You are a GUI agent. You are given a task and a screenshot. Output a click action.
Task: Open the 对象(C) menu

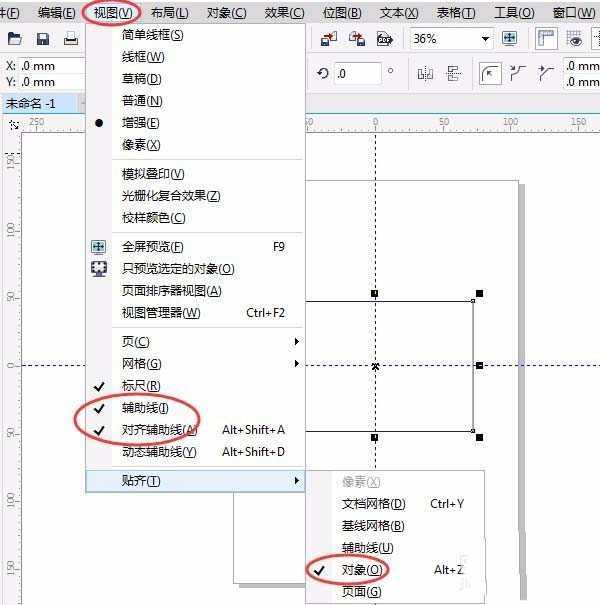(226, 13)
